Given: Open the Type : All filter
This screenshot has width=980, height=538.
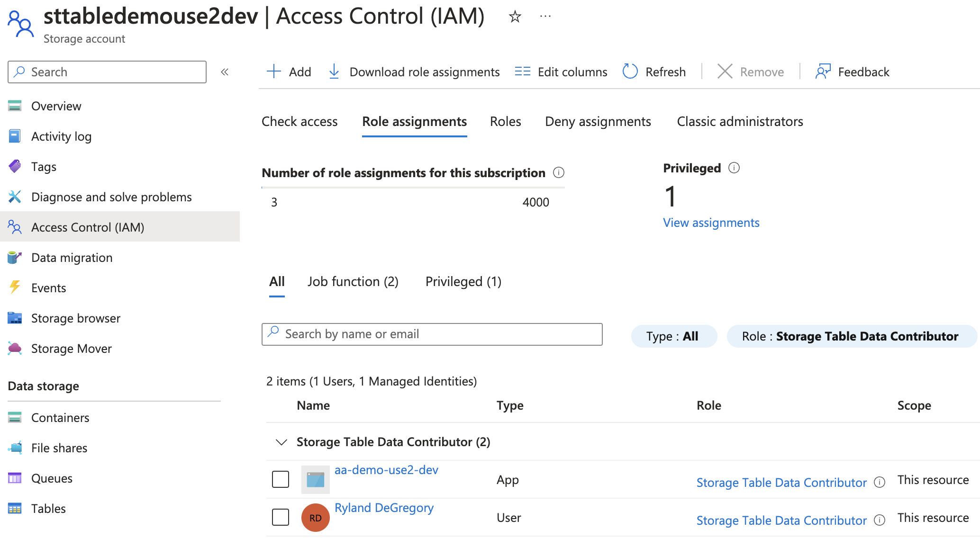Looking at the screenshot, I should pos(674,336).
